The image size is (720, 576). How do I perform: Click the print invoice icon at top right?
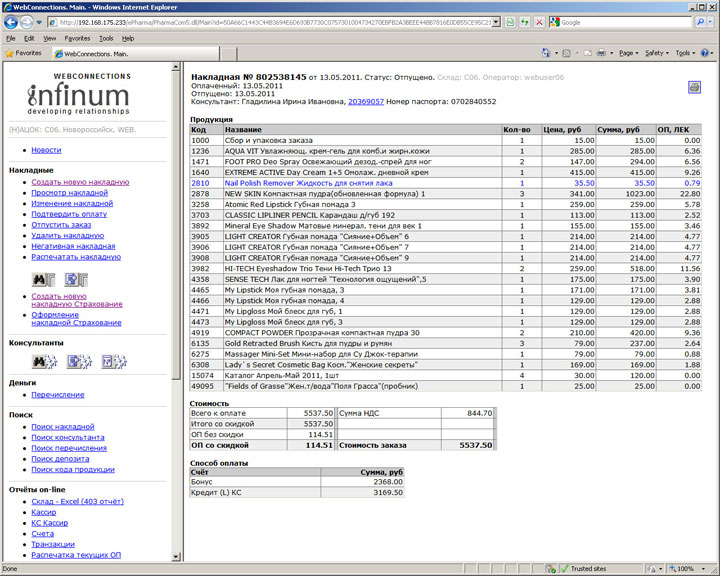[694, 87]
